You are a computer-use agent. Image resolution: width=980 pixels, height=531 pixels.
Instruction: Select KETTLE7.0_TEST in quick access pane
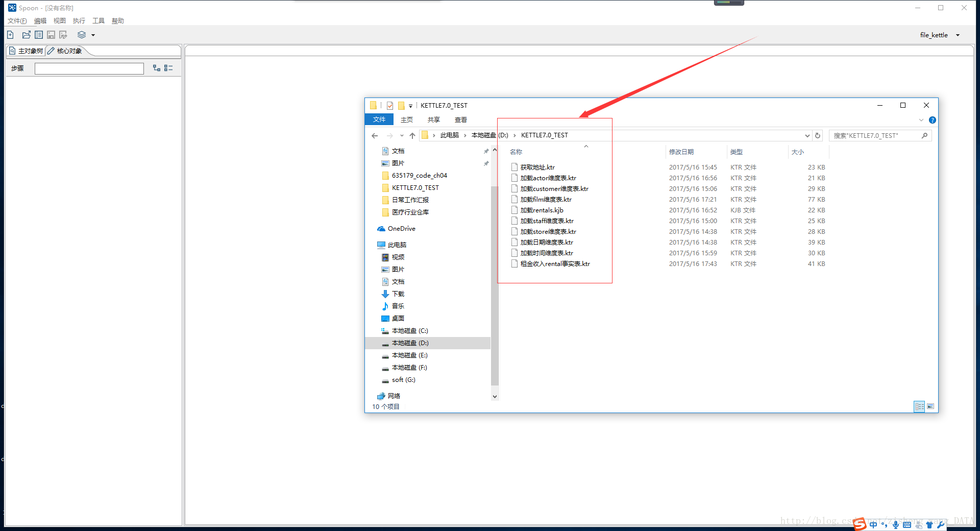pyautogui.click(x=415, y=188)
